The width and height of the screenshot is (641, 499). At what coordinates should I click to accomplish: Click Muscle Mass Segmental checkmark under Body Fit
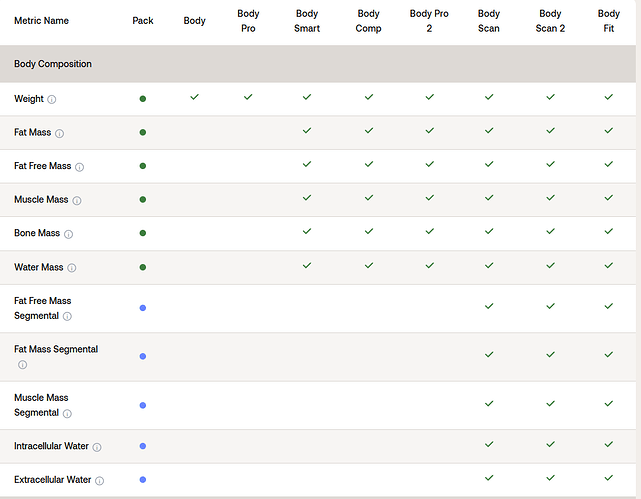tap(609, 403)
